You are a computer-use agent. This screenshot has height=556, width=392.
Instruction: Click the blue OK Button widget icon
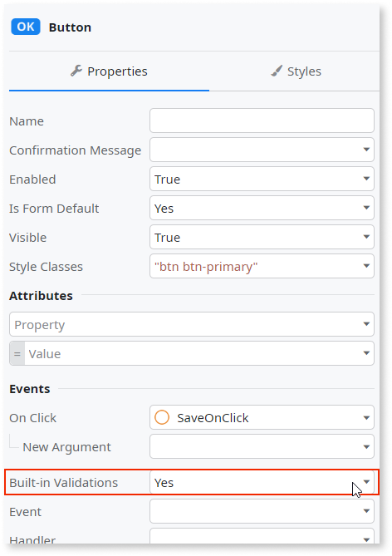[x=26, y=27]
